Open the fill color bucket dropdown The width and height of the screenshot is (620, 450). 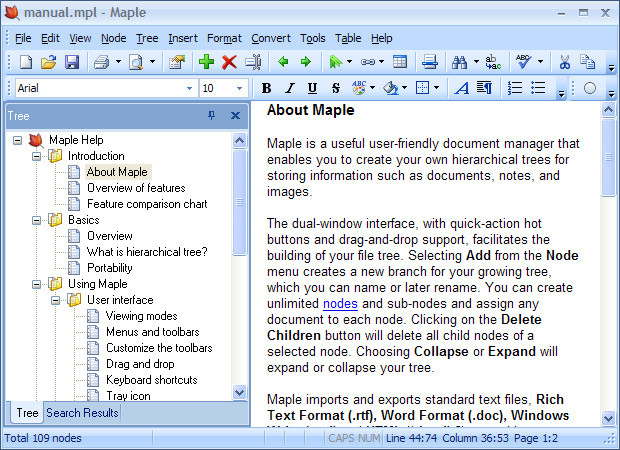pyautogui.click(x=404, y=88)
